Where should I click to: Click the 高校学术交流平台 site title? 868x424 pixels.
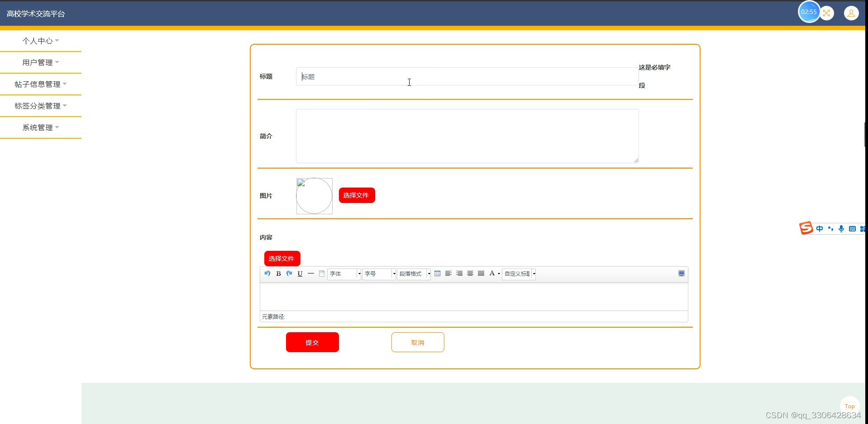tap(36, 14)
